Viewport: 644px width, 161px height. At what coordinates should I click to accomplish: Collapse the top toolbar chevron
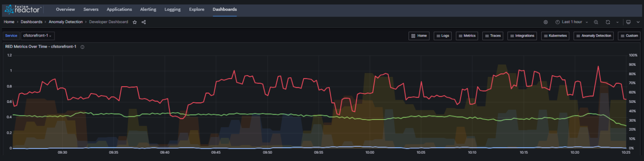pyautogui.click(x=638, y=22)
